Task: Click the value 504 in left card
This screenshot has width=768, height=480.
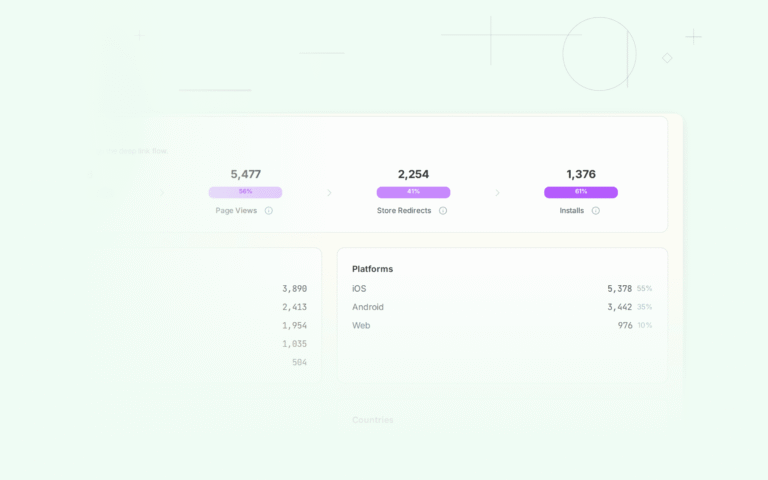Action: tap(299, 362)
